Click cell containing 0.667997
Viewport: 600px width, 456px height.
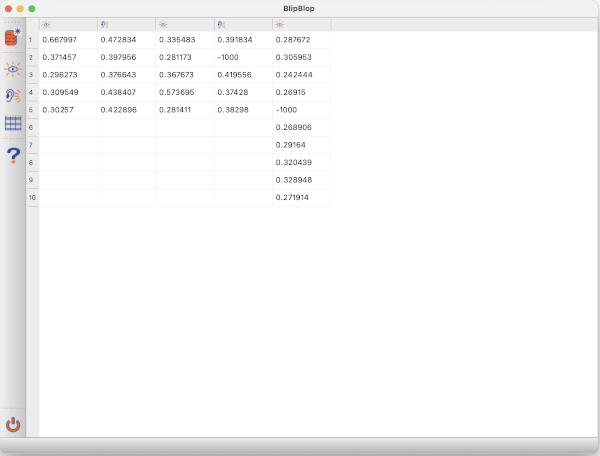(68, 40)
